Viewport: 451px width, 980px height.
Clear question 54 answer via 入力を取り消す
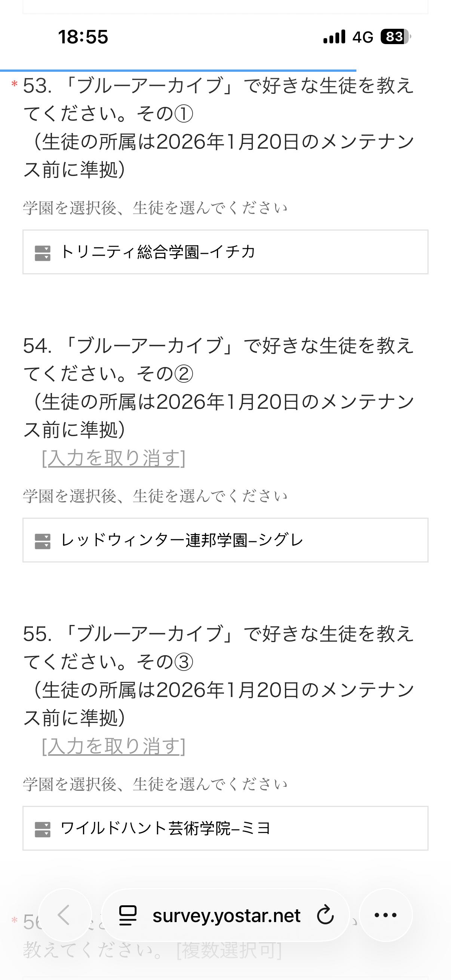pyautogui.click(x=113, y=458)
